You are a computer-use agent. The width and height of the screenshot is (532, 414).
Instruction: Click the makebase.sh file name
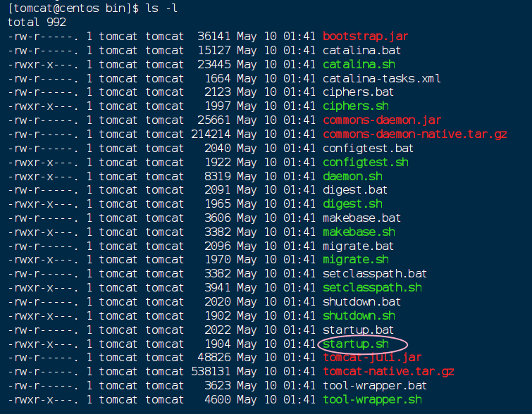(x=359, y=232)
